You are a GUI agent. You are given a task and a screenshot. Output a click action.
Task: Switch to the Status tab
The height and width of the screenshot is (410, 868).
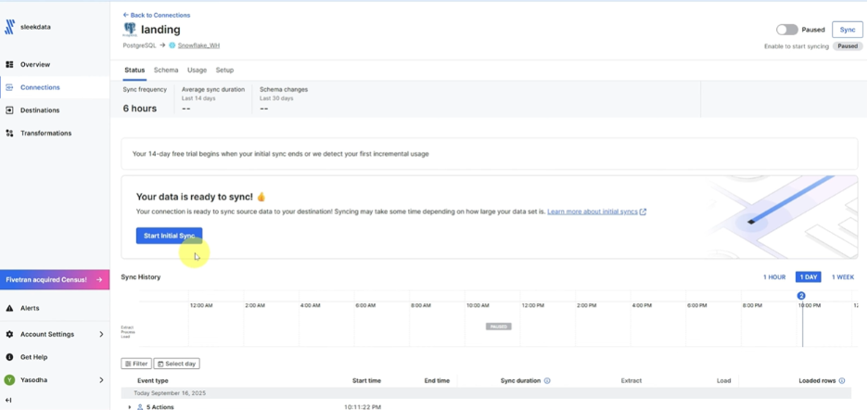pyautogui.click(x=134, y=70)
